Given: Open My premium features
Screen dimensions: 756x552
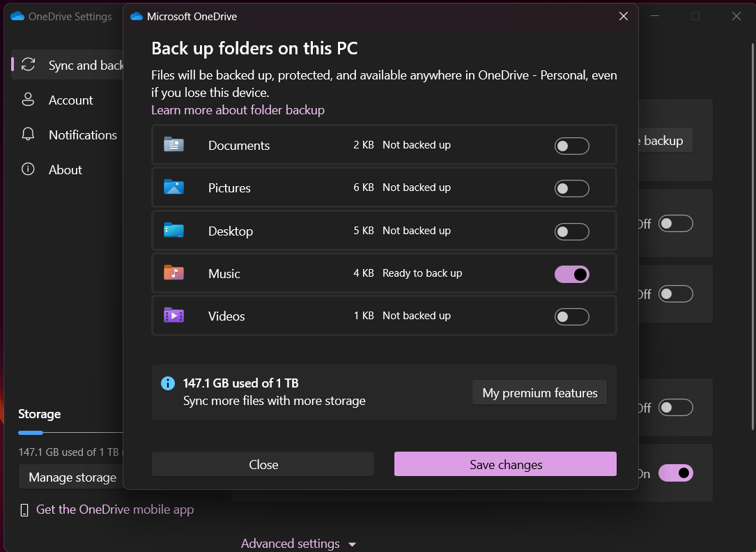Looking at the screenshot, I should pyautogui.click(x=539, y=392).
